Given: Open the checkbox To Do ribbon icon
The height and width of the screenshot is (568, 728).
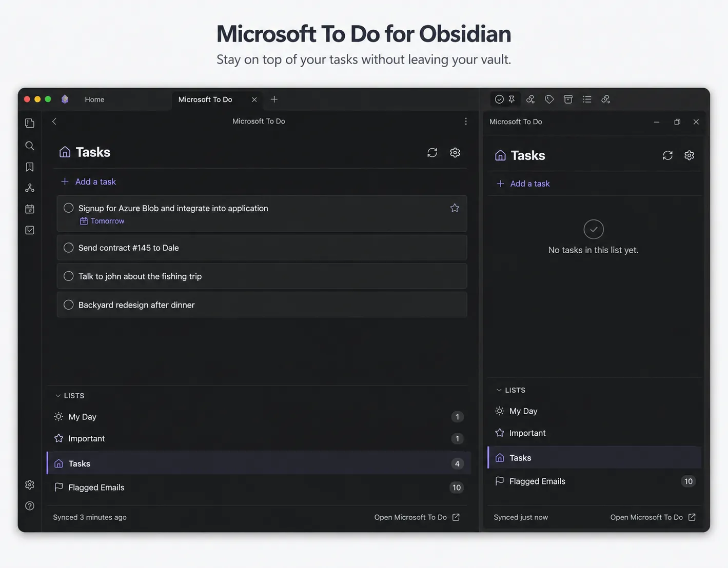Looking at the screenshot, I should 30,230.
